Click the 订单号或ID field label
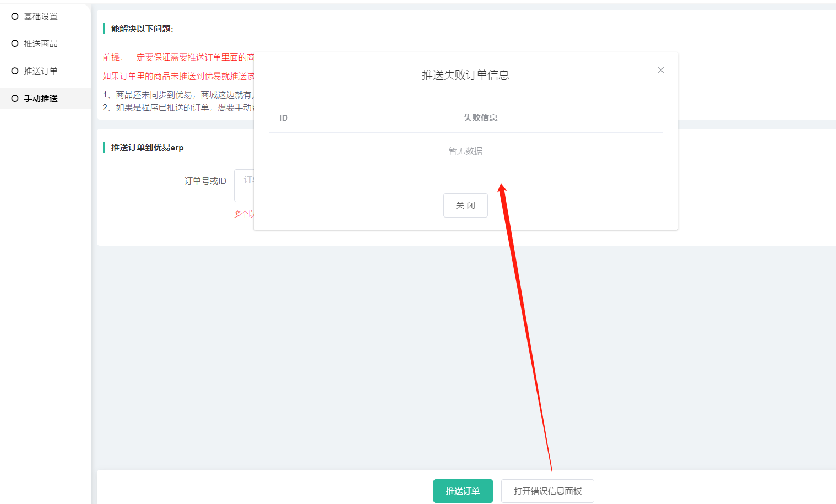The height and width of the screenshot is (504, 836). point(205,181)
